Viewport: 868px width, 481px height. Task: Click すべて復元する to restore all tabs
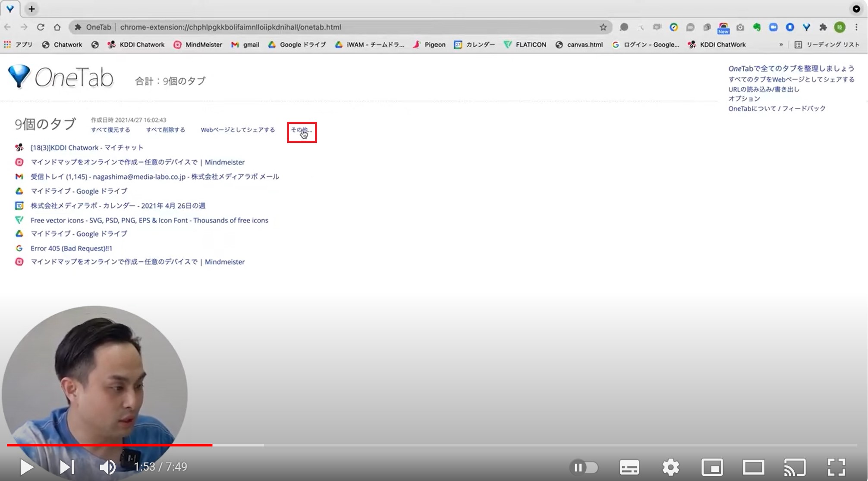[110, 130]
